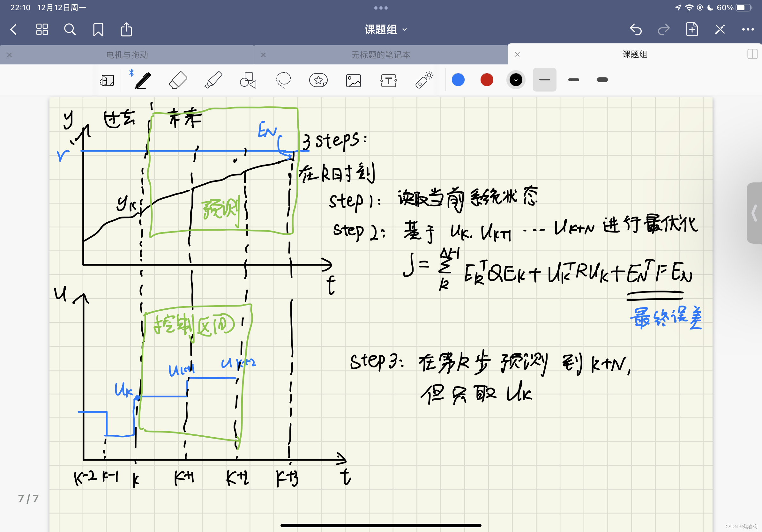Toggle the zoom window tool
The height and width of the screenshot is (532, 762).
pos(107,80)
